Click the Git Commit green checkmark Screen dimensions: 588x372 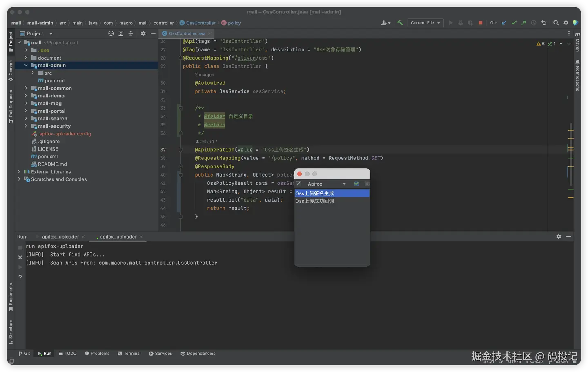coord(514,23)
